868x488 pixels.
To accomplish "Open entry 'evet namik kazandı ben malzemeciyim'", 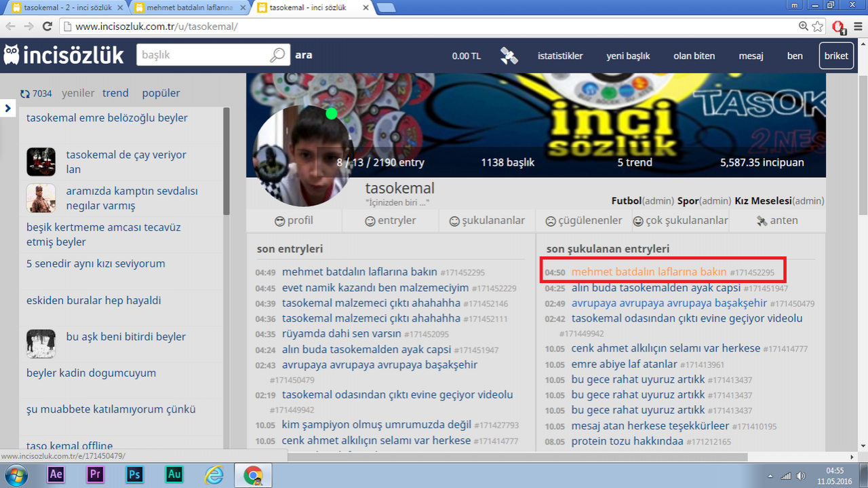I will 375,288.
